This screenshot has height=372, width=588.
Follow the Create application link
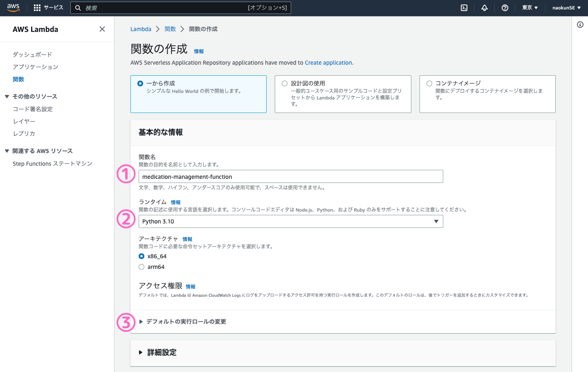(x=328, y=63)
